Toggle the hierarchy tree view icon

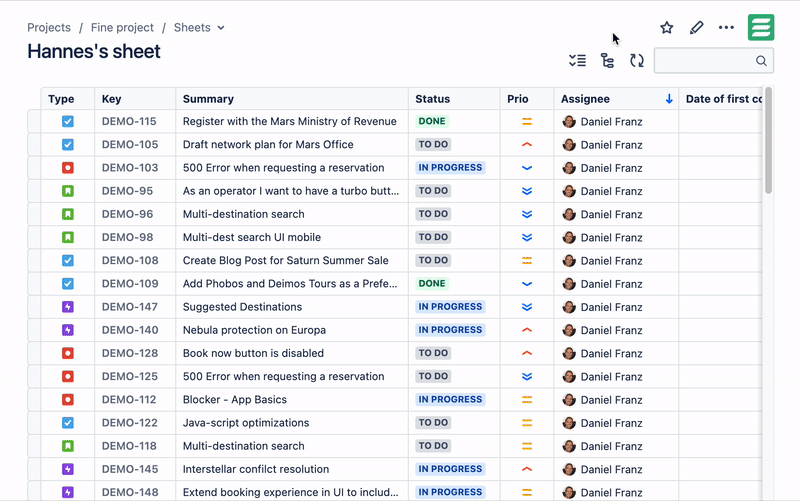(607, 61)
